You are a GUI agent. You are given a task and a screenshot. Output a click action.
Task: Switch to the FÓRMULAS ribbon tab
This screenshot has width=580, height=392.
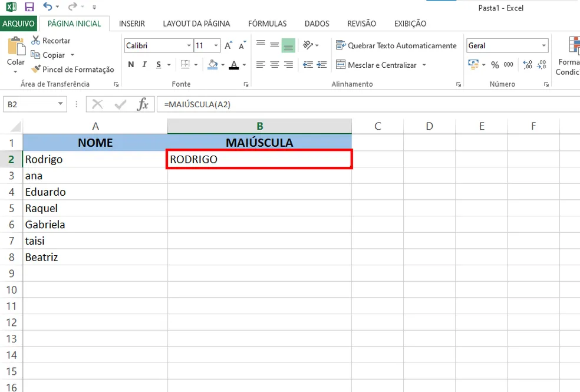(x=267, y=24)
